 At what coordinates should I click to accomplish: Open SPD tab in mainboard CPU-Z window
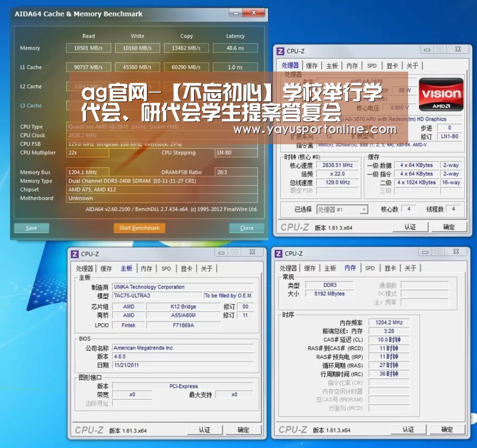click(x=166, y=268)
